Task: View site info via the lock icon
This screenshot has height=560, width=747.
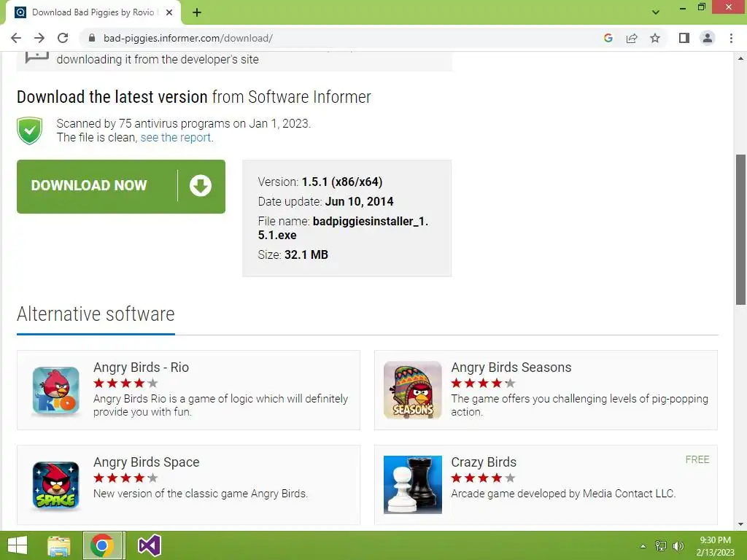Action: 92,38
